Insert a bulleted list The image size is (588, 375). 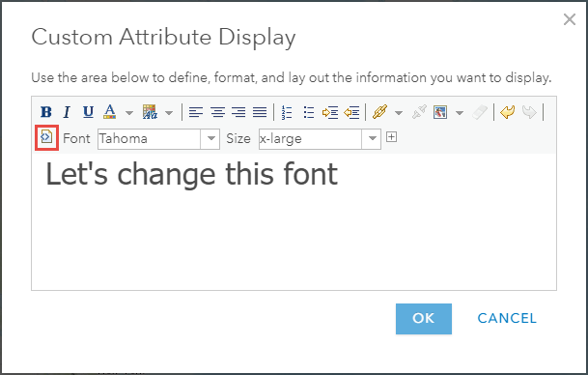point(309,112)
